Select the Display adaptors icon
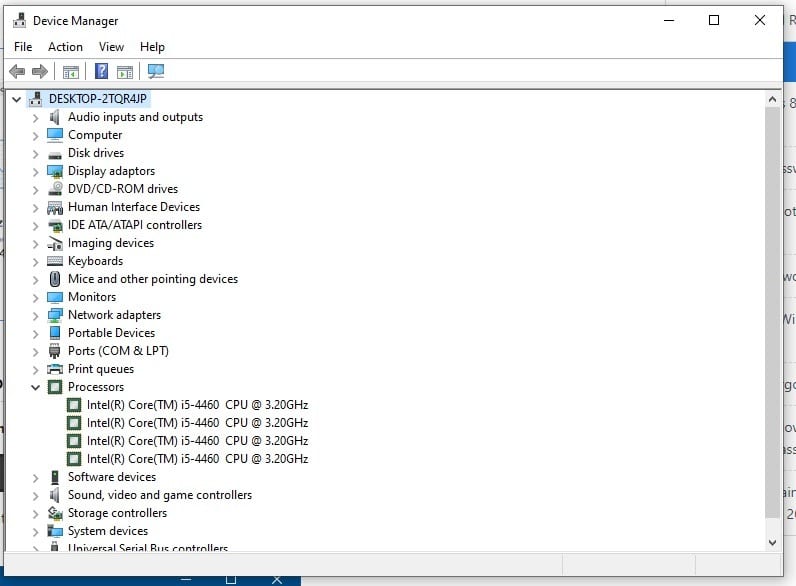The image size is (796, 586). pos(55,171)
